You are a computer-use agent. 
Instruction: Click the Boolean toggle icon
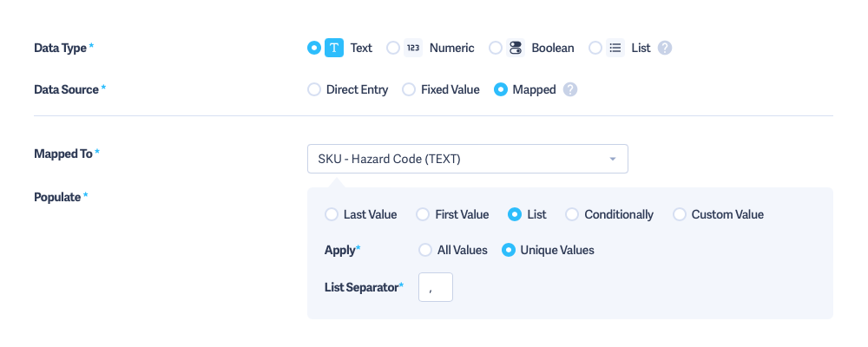click(x=516, y=49)
